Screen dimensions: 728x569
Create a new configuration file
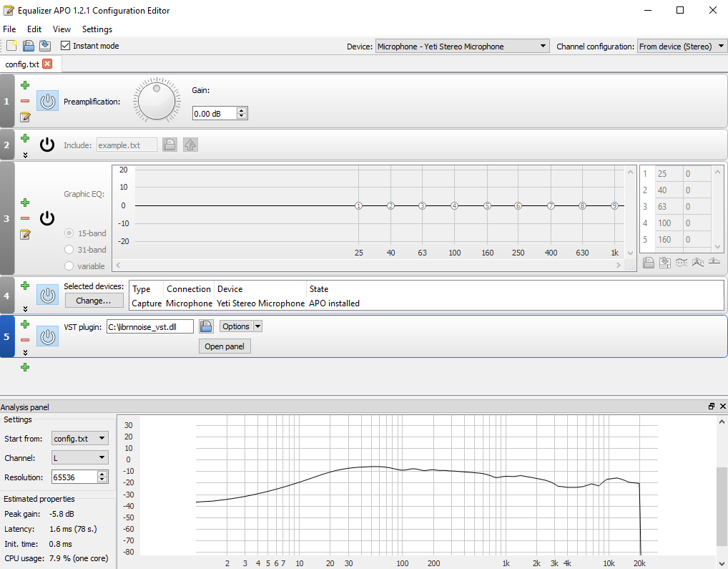[x=10, y=45]
